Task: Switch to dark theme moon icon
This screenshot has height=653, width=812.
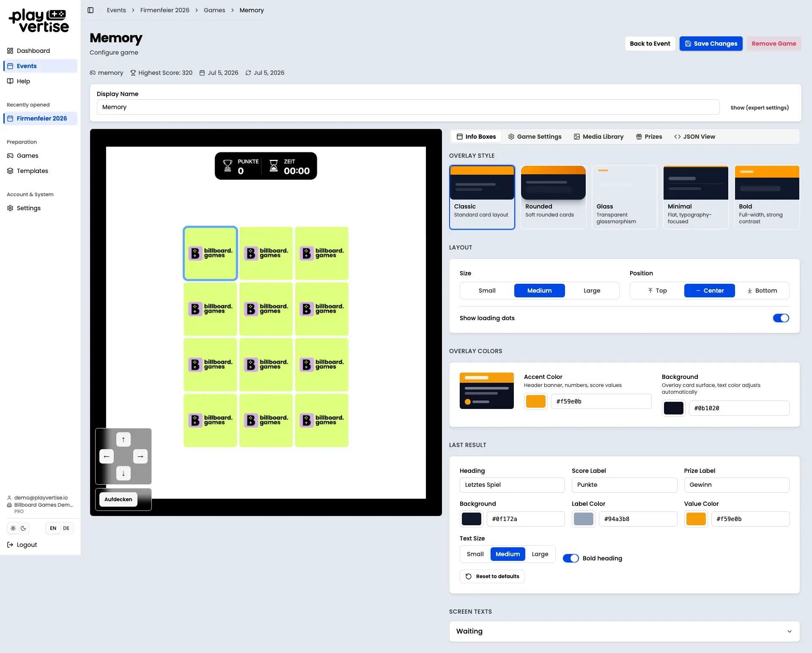Action: pos(23,528)
